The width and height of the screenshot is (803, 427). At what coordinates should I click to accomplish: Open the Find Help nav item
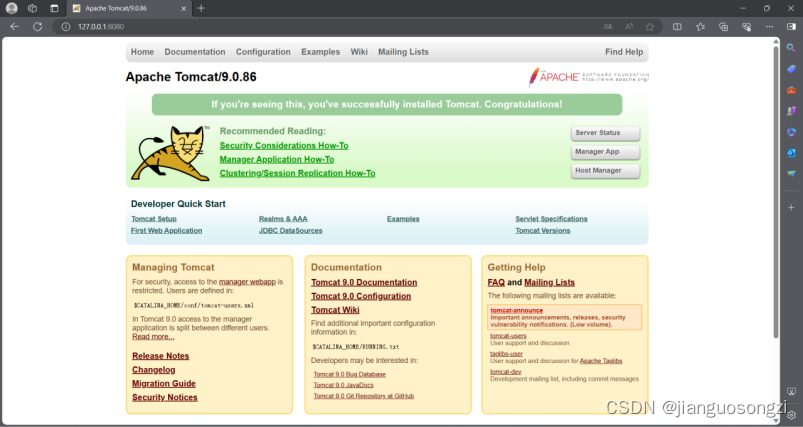tap(624, 52)
